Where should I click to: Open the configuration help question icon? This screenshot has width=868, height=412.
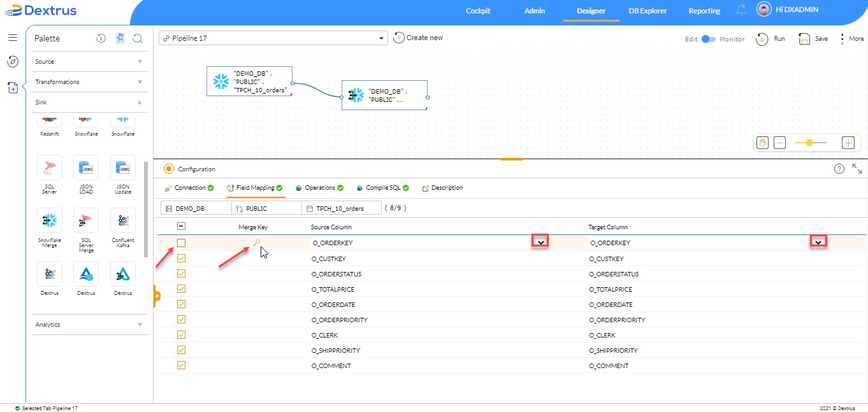839,169
